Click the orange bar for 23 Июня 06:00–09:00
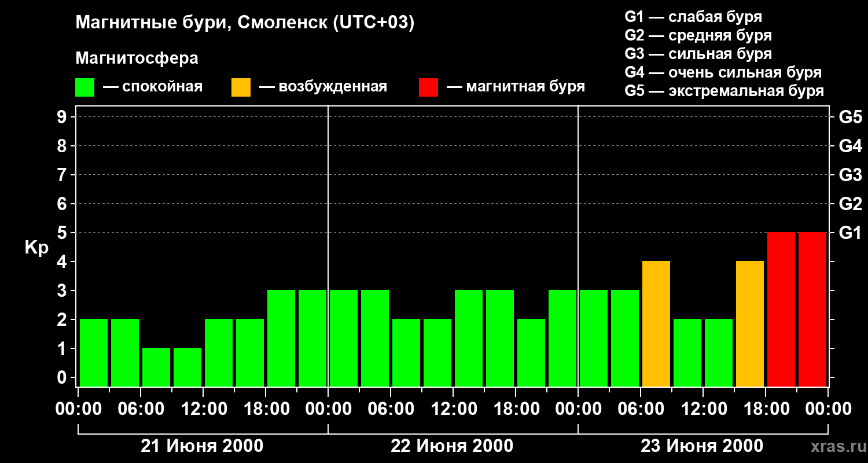 [x=656, y=324]
